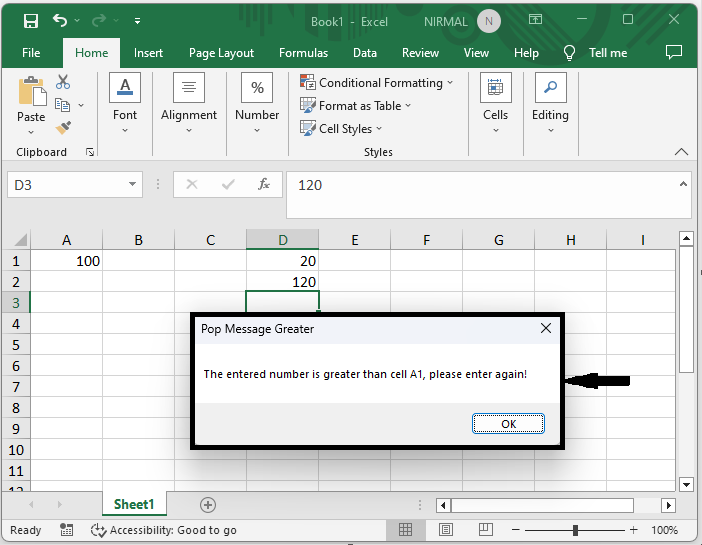Click cell D1 containing 20

283,261
